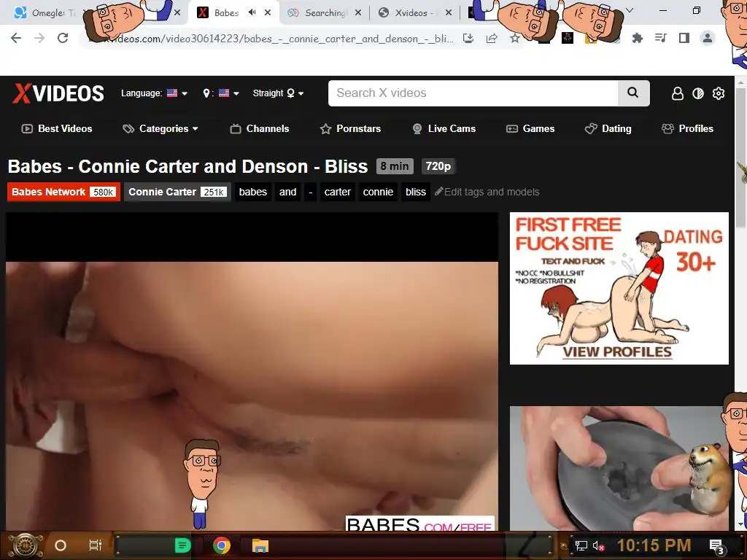Open the Channels navigation item

pyautogui.click(x=260, y=128)
